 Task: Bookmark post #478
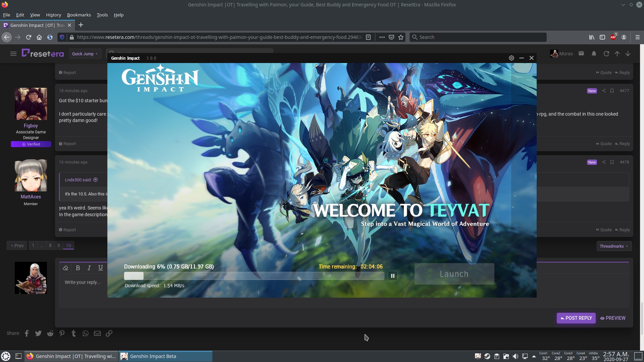pyautogui.click(x=612, y=162)
